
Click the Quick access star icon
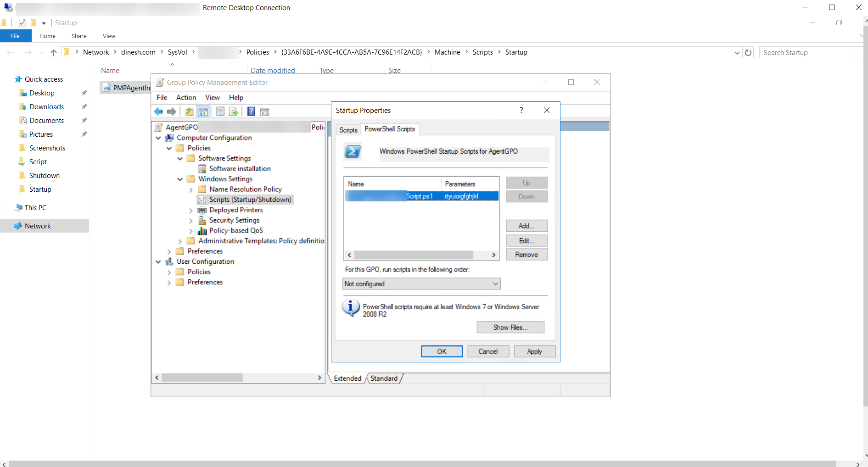coord(18,79)
